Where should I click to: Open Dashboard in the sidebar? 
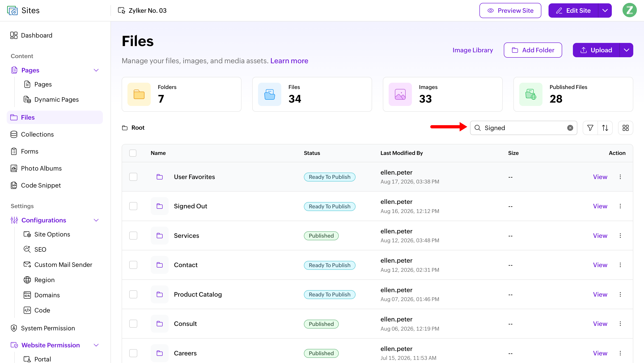coord(31,35)
